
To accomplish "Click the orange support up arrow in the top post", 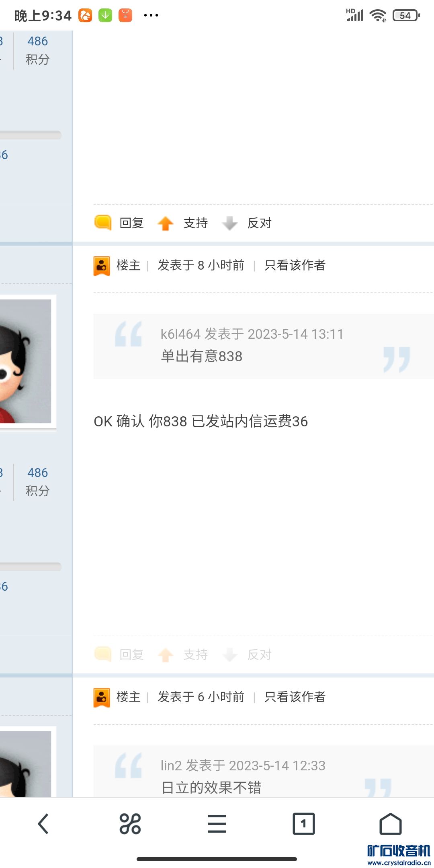I will click(x=166, y=223).
